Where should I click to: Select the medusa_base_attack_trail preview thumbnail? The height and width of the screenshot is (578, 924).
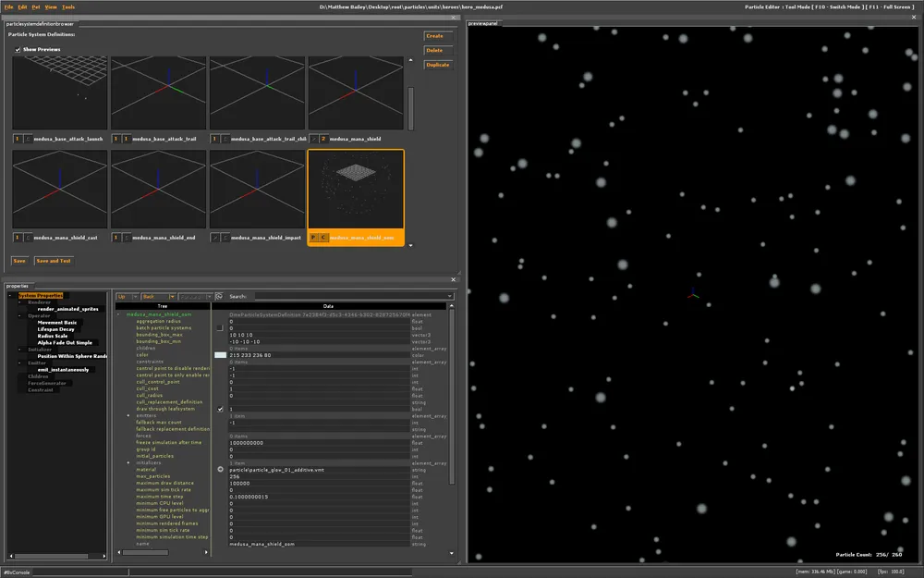point(158,92)
